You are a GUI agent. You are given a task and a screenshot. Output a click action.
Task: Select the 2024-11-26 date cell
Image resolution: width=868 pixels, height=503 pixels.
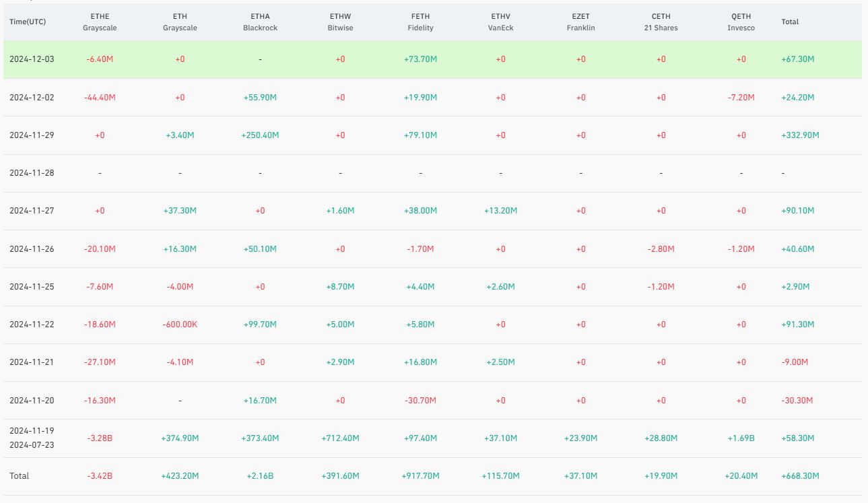click(32, 249)
